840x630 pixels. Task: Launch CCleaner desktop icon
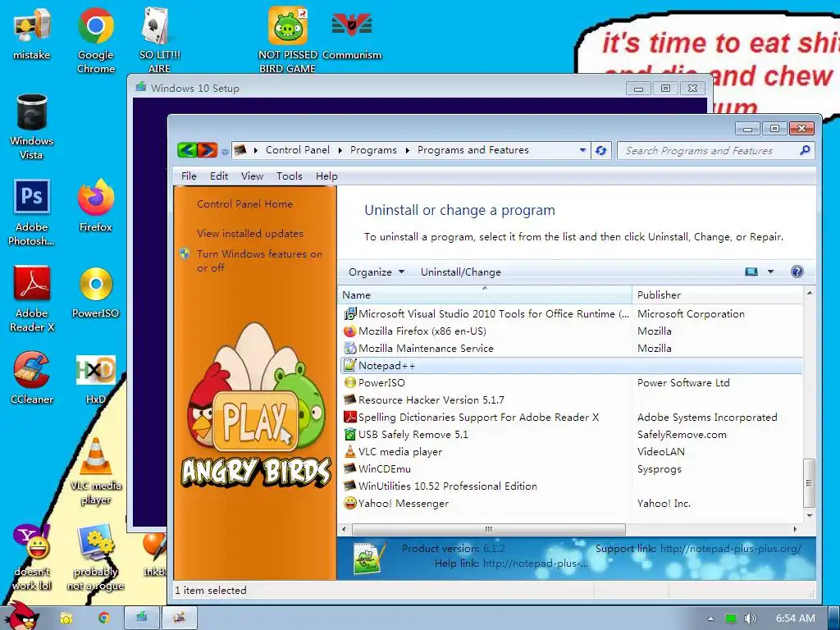(32, 377)
